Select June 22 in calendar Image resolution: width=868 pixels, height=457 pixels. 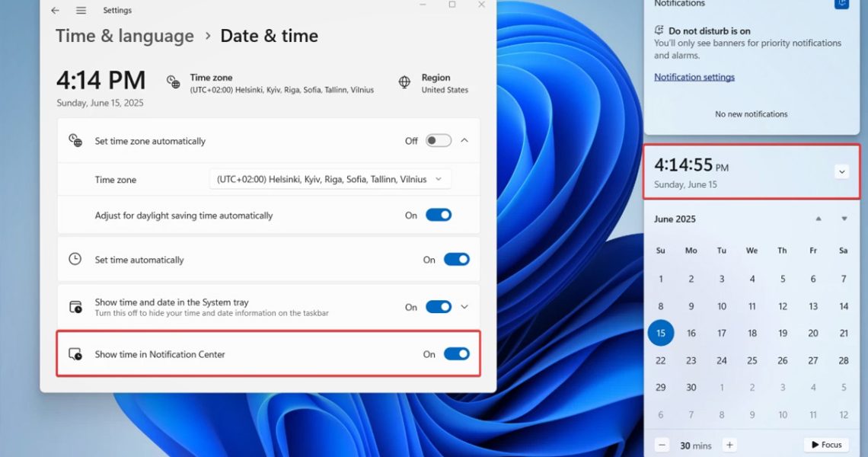click(660, 360)
